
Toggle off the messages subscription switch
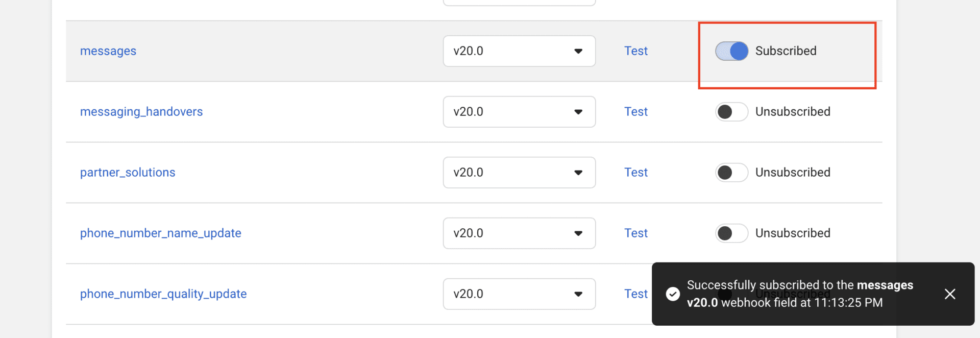coord(731,51)
